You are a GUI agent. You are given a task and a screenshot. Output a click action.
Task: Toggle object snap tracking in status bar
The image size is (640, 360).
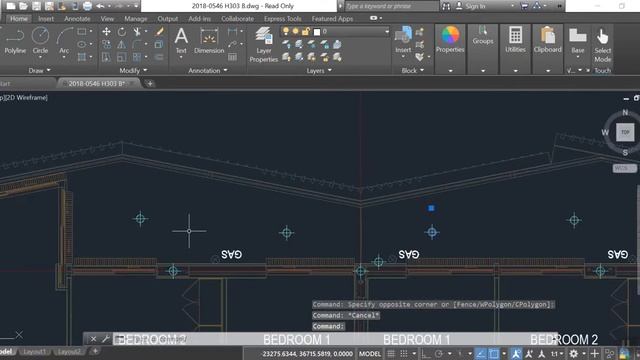pos(481,354)
